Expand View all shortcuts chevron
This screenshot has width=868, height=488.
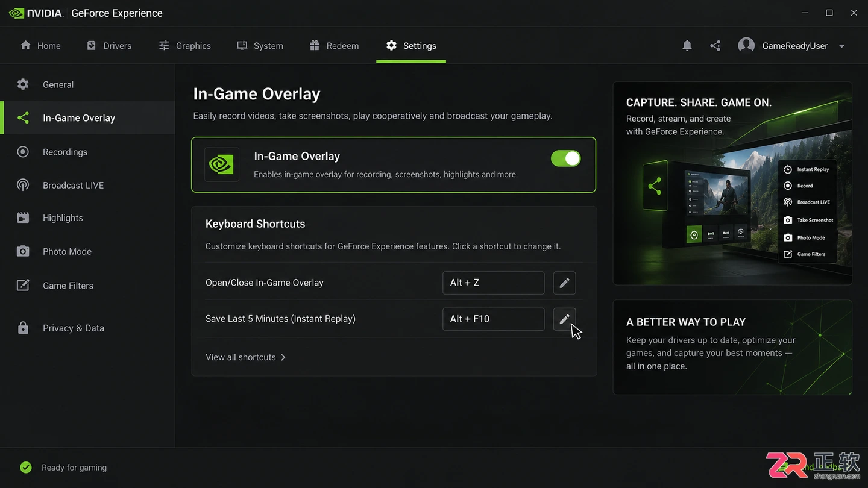click(283, 357)
